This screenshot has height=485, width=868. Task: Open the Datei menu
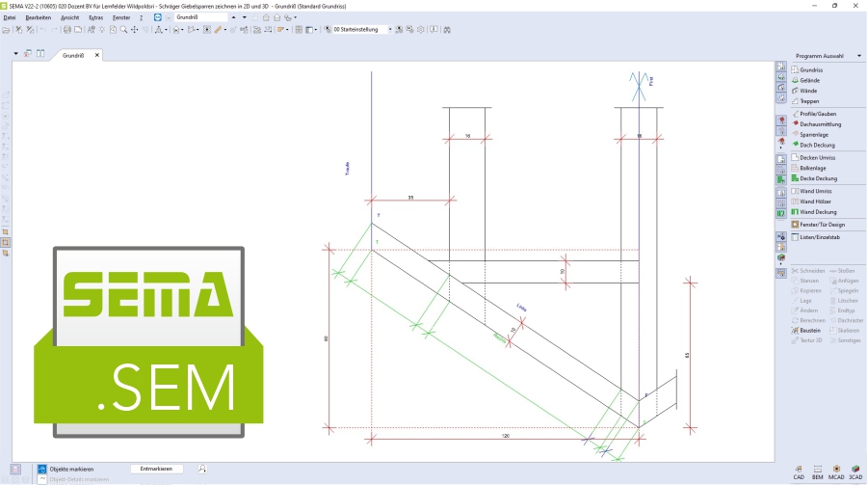[10, 17]
